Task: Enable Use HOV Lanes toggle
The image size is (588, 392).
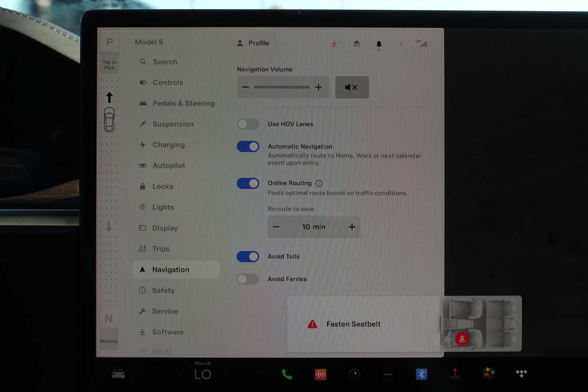Action: click(x=248, y=124)
